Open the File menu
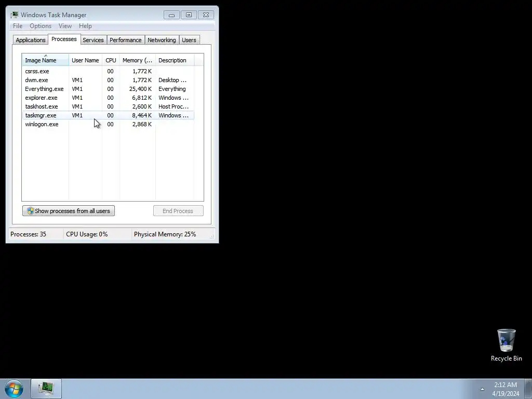 (x=18, y=26)
